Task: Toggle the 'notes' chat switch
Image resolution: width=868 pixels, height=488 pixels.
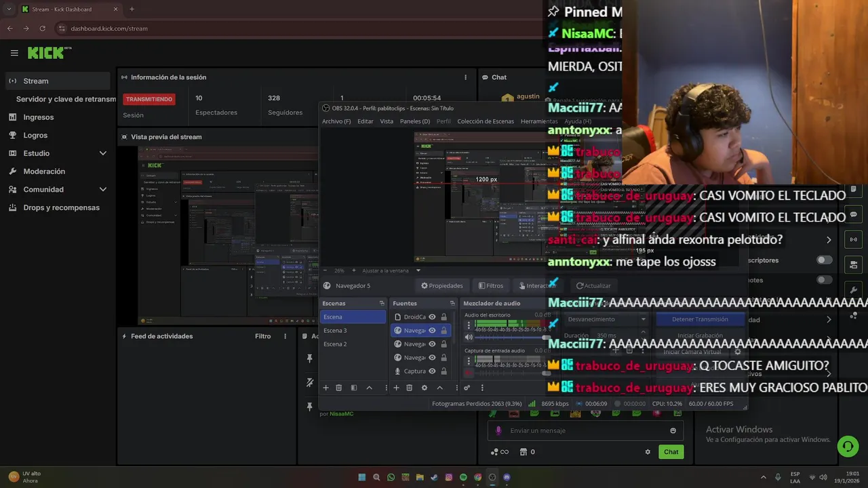Action: pos(825,280)
